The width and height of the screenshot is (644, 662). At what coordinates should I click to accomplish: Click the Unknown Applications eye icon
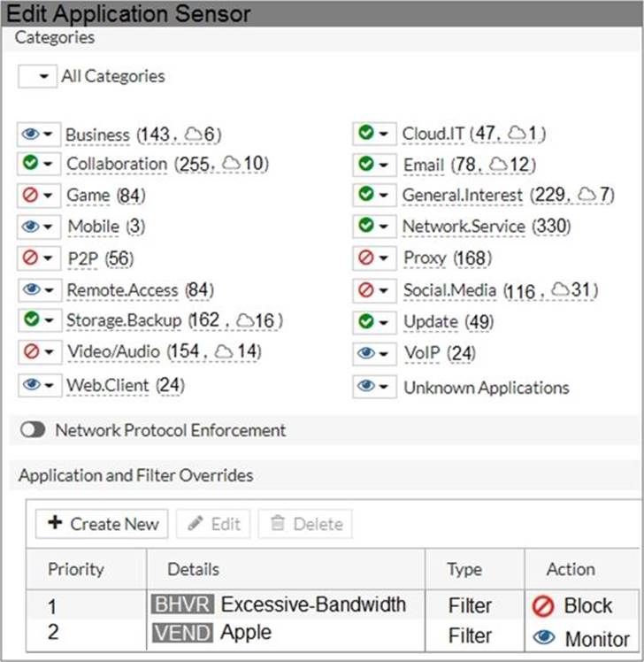(x=365, y=387)
